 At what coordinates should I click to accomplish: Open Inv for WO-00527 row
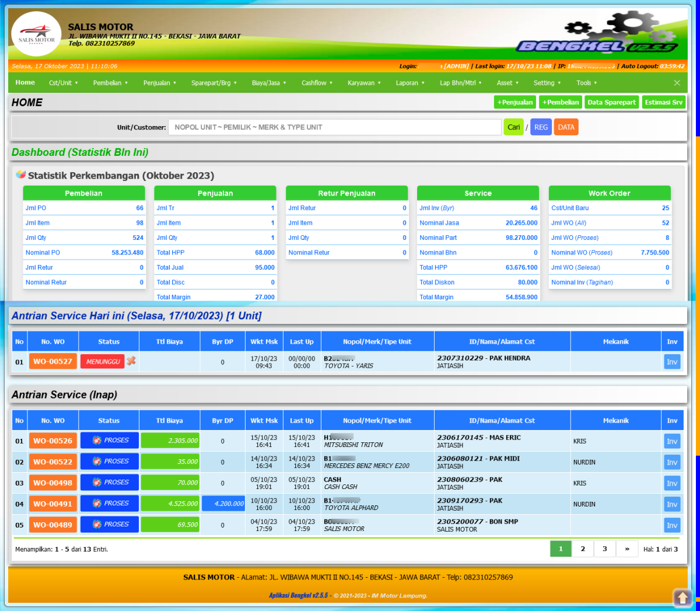pos(671,362)
